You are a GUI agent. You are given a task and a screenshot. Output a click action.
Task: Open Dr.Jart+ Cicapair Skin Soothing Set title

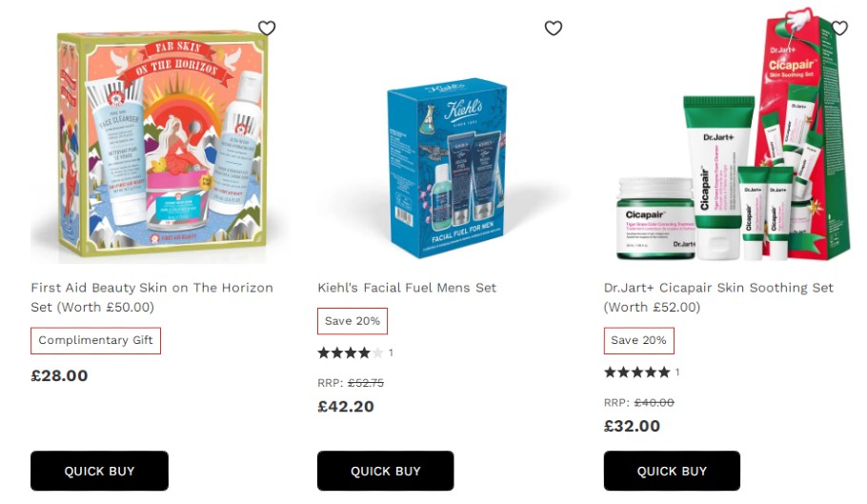pos(718,297)
